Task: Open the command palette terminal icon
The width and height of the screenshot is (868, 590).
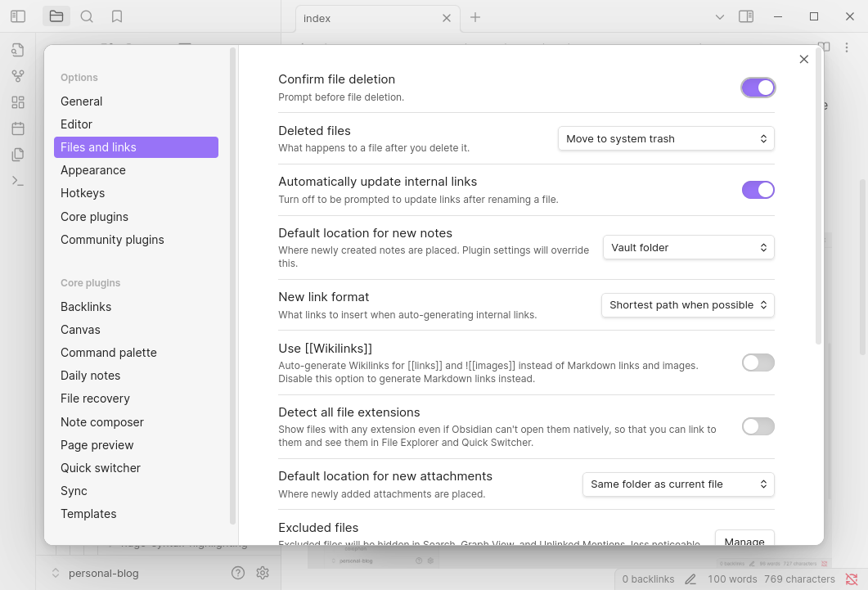Action: click(18, 181)
